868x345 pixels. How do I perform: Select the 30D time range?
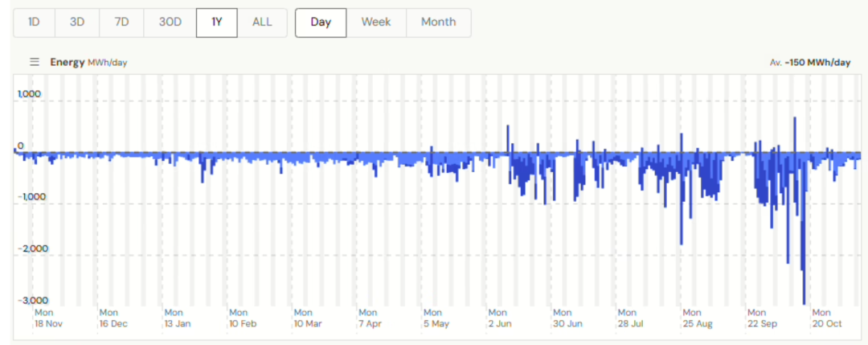coord(170,23)
